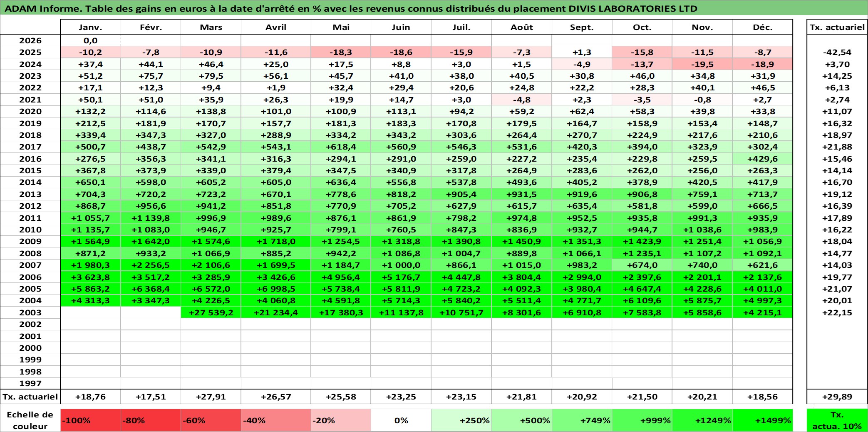
Task: Click the +343,2 cell in June 2018
Action: [401, 135]
